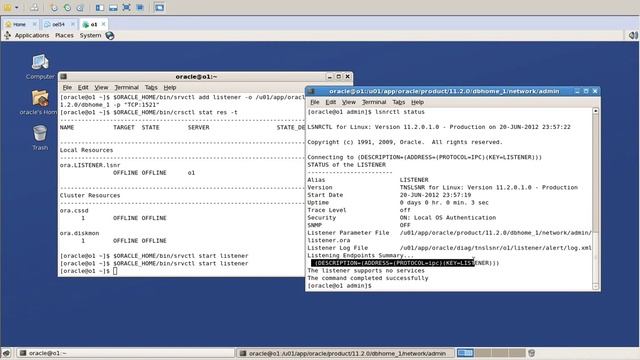Open the snapshot manager icon
The width and height of the screenshot is (640, 360).
81,7
